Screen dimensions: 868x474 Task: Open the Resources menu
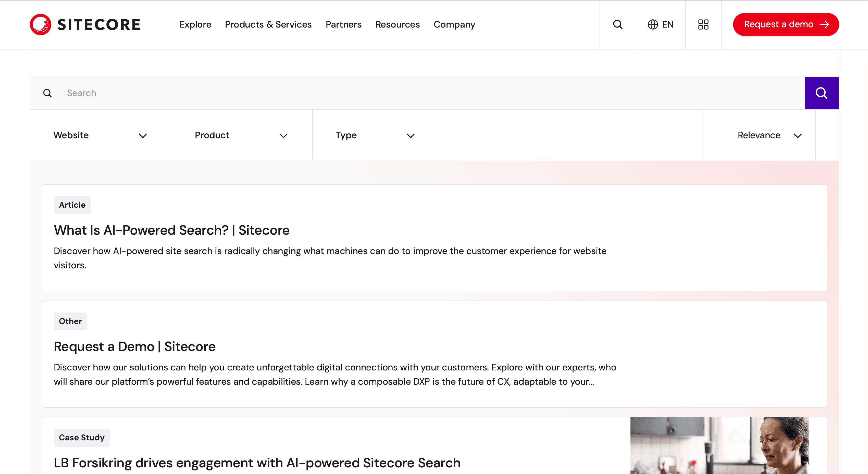(397, 24)
